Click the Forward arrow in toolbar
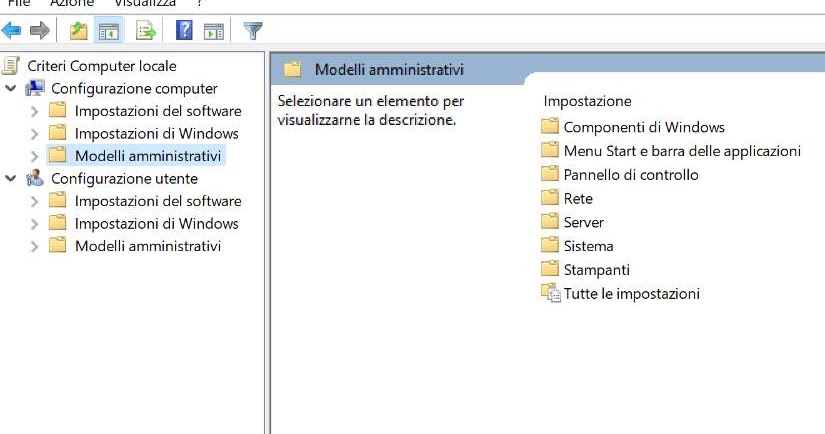Screen dimensions: 825x434 coord(40,31)
